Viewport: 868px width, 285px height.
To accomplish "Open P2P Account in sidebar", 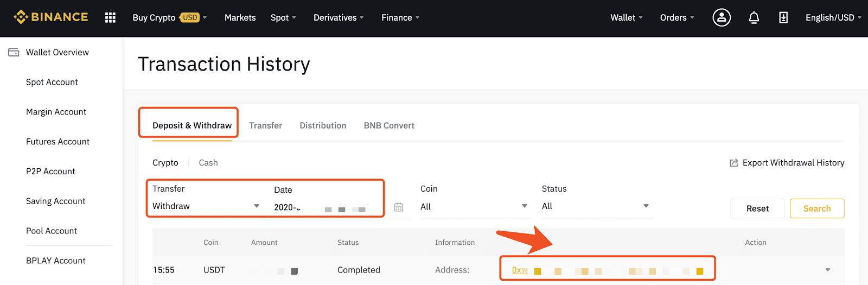I will pyautogui.click(x=50, y=172).
